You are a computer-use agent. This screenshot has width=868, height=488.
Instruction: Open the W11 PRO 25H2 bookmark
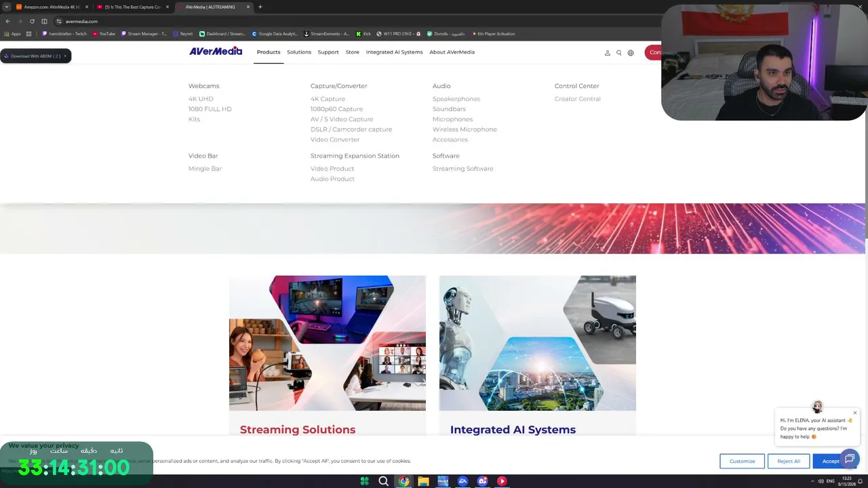pyautogui.click(x=399, y=34)
